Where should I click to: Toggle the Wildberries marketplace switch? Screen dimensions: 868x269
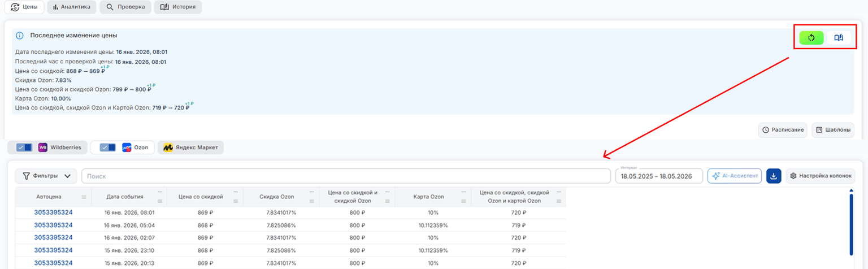click(x=24, y=147)
